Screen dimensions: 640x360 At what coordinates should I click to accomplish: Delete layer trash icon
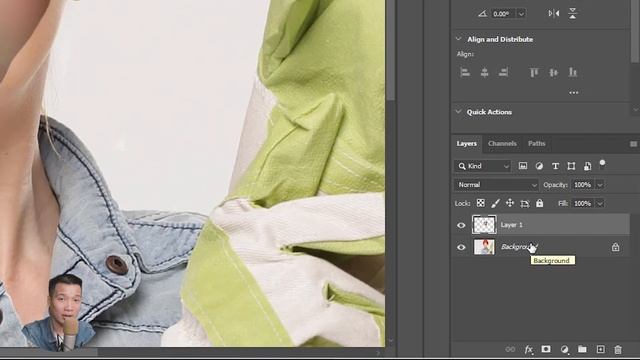pyautogui.click(x=618, y=349)
